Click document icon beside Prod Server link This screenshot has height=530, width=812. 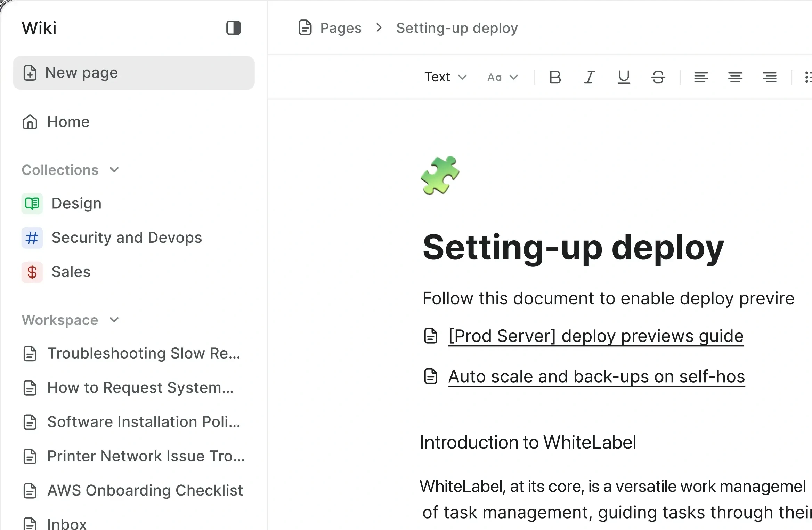pos(431,336)
